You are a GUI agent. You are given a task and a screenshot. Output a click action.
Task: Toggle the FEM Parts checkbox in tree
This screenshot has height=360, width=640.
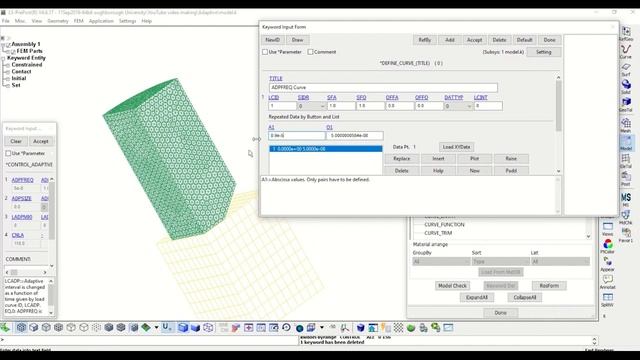click(13, 51)
